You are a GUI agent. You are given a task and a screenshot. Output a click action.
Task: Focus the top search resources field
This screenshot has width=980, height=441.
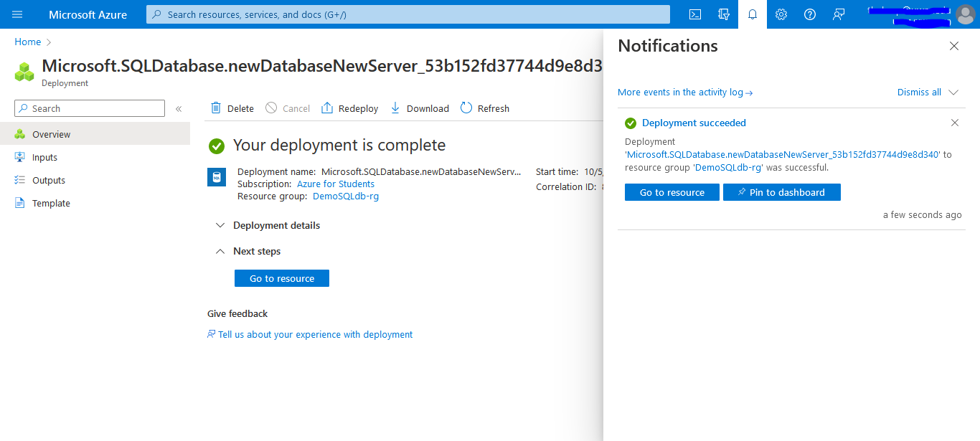click(408, 14)
